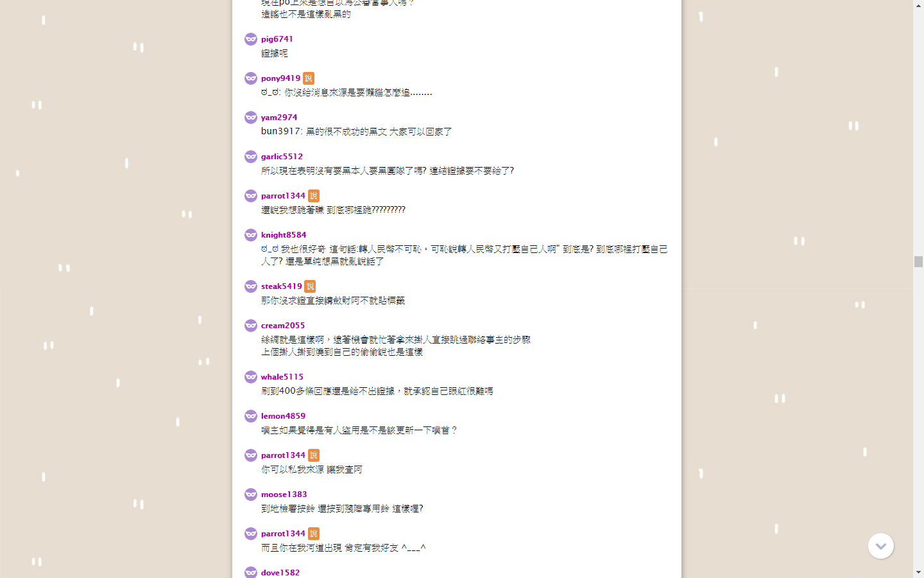924x578 pixels.
Task: Click the orange badge beside the first parrot1344 comment
Action: click(x=314, y=196)
